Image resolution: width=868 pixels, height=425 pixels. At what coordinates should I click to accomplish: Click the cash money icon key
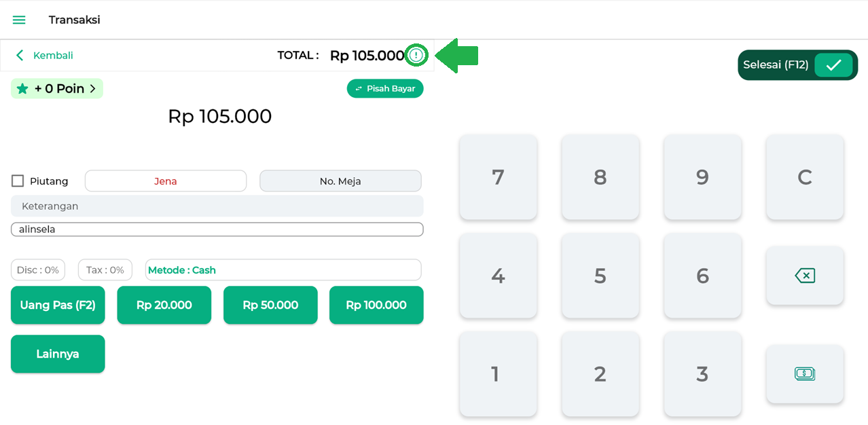pos(804,373)
